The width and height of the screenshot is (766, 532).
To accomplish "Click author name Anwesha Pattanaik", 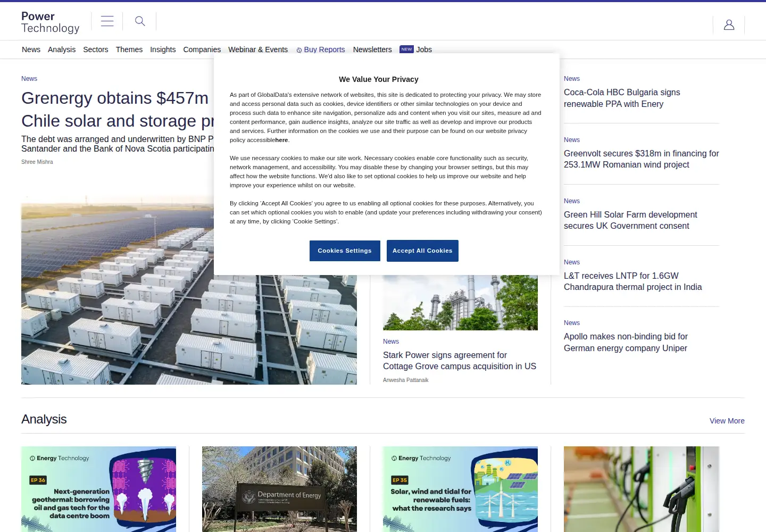I will [x=406, y=380].
